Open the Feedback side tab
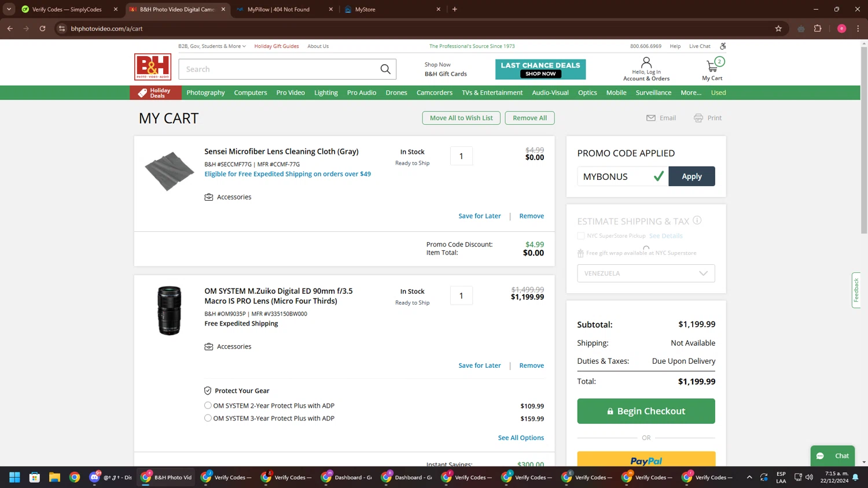The image size is (868, 488). [856, 290]
